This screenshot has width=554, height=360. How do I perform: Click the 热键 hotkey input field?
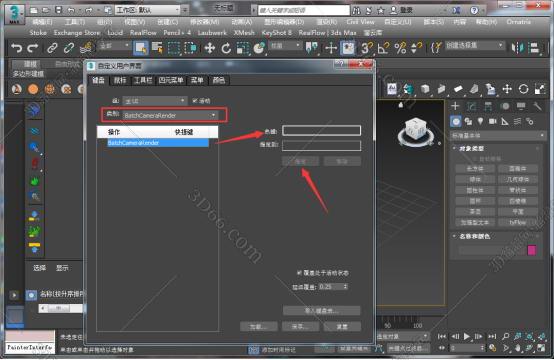click(x=322, y=131)
